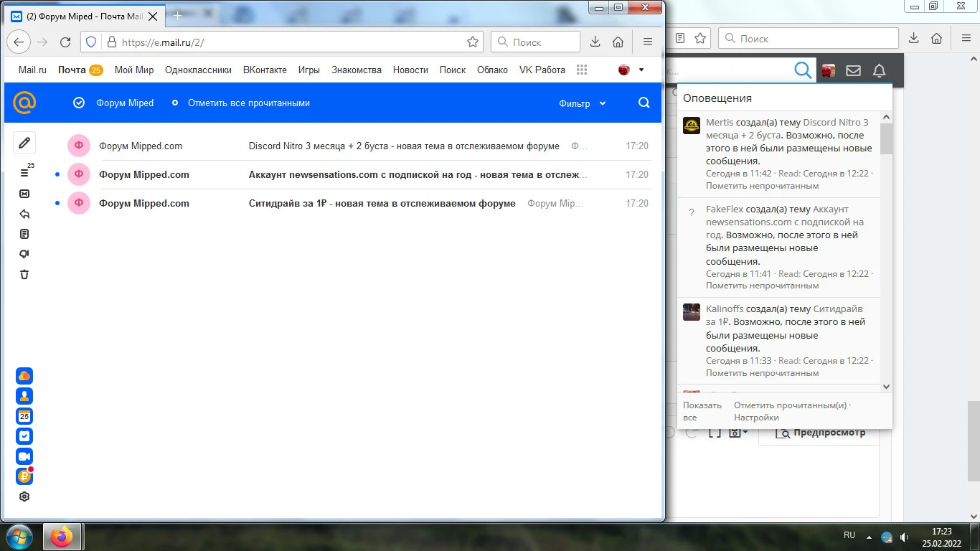The image size is (980, 551).
Task: Open the sent mail arrow icon in sidebar
Action: [24, 214]
